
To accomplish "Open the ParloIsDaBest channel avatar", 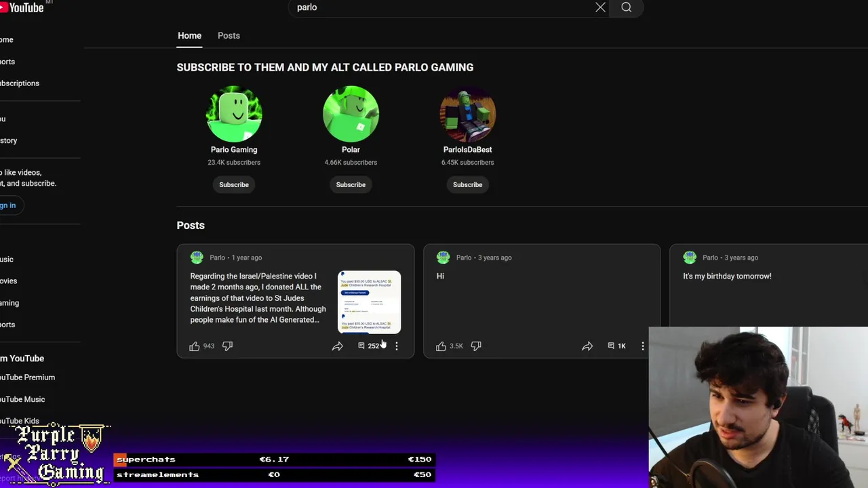I will tap(467, 114).
